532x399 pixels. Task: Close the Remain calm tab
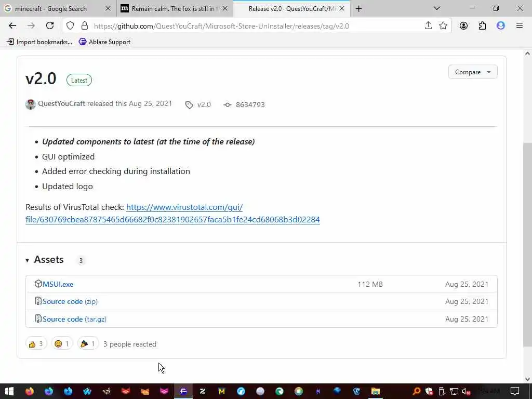click(x=225, y=8)
